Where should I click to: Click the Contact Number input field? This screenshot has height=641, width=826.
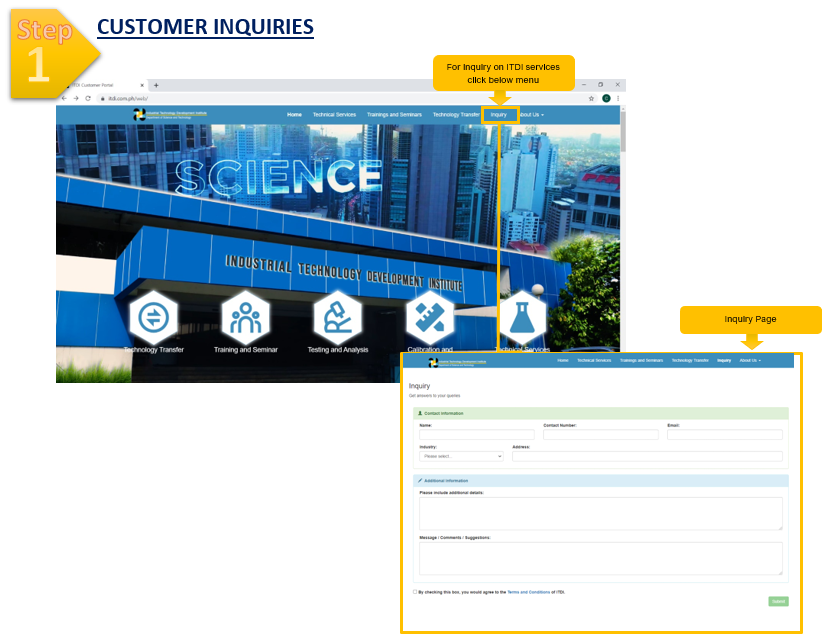pyautogui.click(x=601, y=435)
